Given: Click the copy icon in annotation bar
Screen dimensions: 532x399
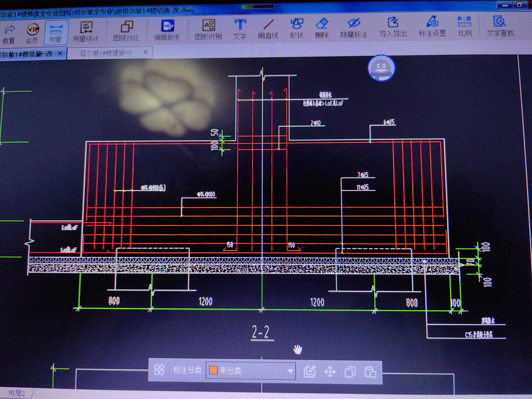Looking at the screenshot, I should [350, 372].
